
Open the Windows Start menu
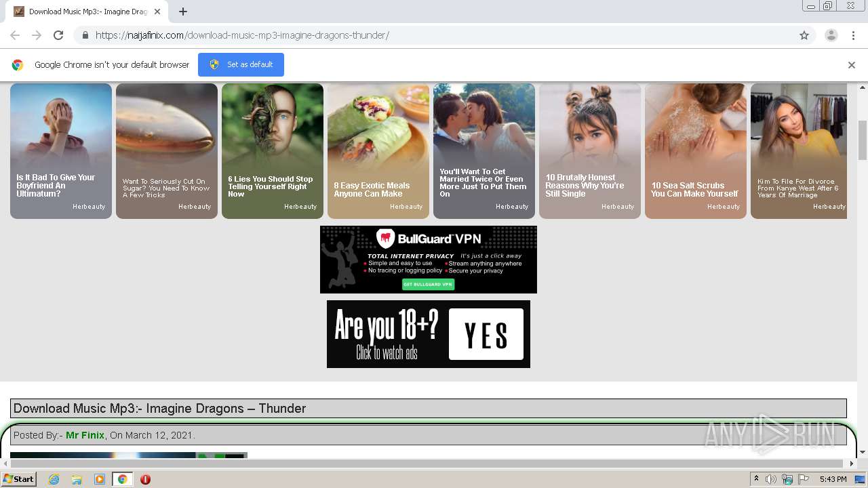pyautogui.click(x=19, y=479)
